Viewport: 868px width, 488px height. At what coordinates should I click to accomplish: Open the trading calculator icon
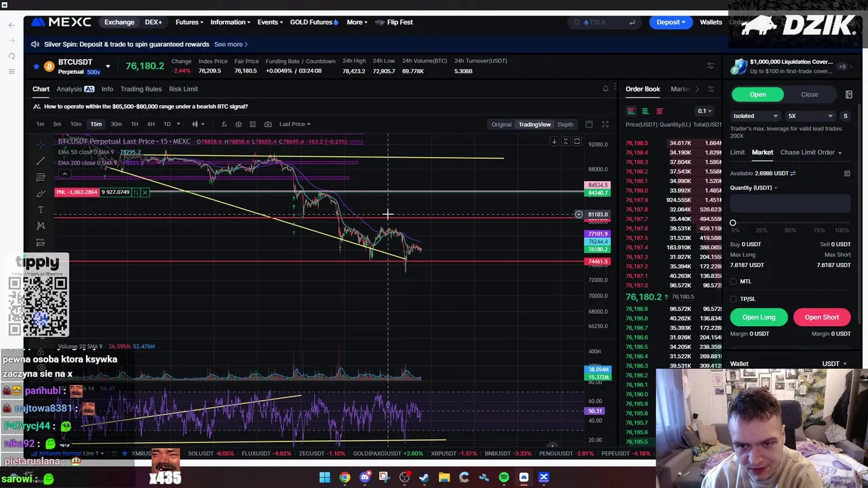click(x=848, y=94)
